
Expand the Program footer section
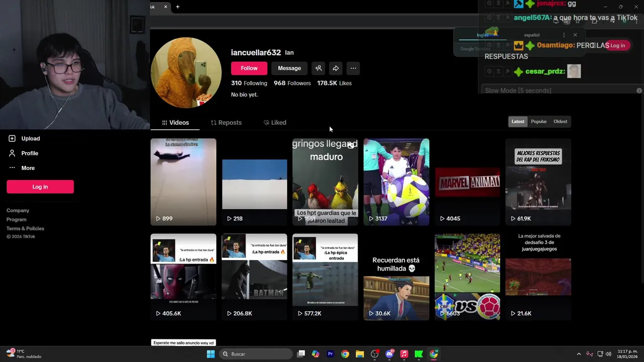coord(17,220)
